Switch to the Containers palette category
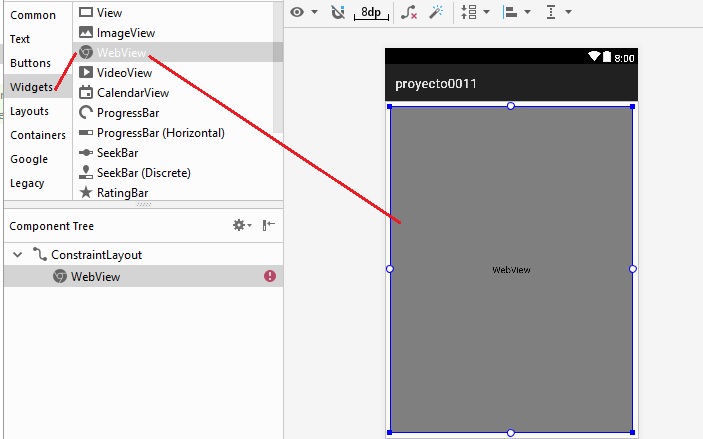The height and width of the screenshot is (439, 703). 38,135
